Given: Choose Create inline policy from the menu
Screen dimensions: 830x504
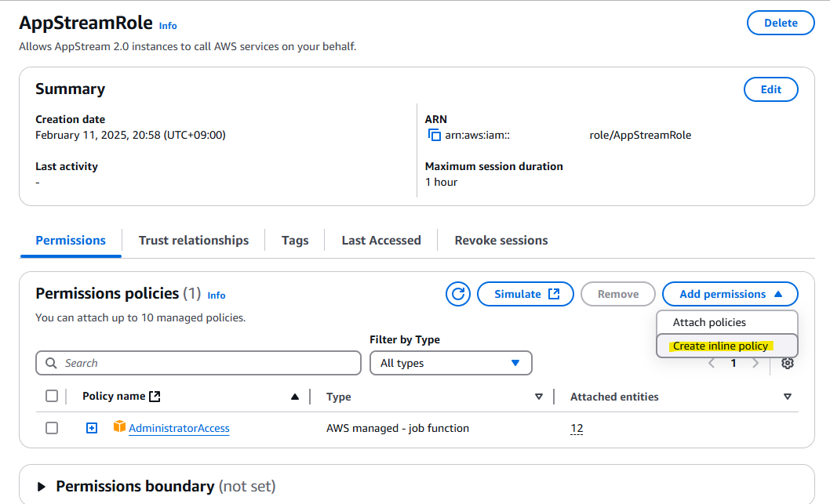Looking at the screenshot, I should pyautogui.click(x=720, y=346).
